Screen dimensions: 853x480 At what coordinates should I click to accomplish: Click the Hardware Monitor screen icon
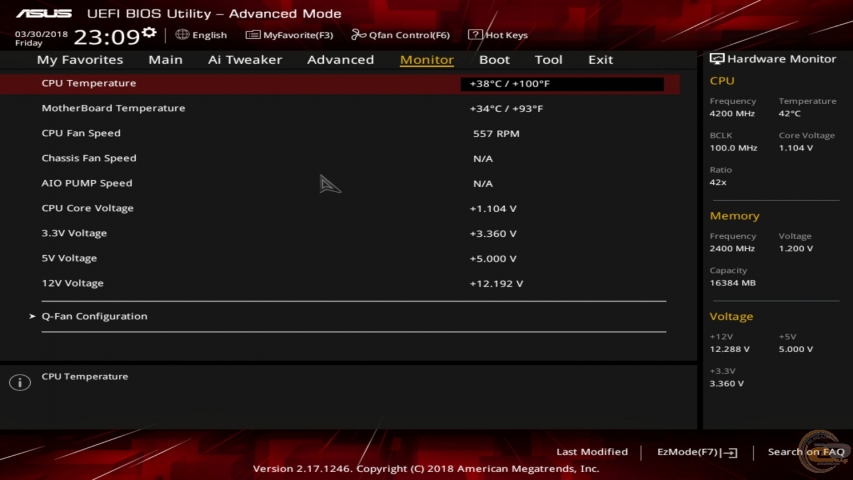(x=717, y=59)
